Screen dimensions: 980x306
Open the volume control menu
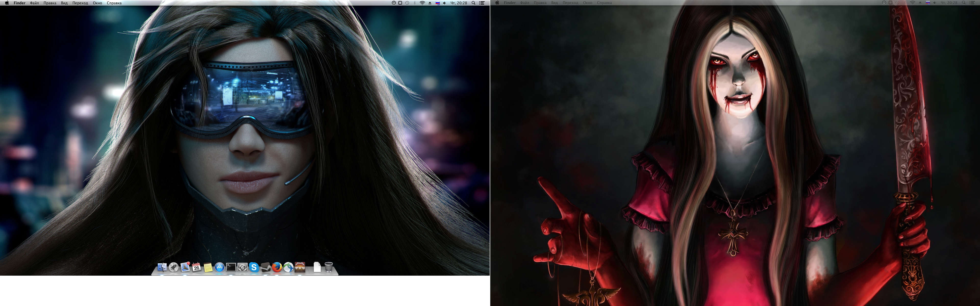pos(444,3)
